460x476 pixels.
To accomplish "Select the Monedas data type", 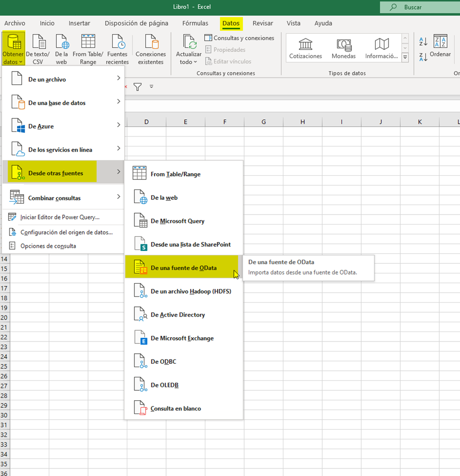I will pyautogui.click(x=344, y=49).
